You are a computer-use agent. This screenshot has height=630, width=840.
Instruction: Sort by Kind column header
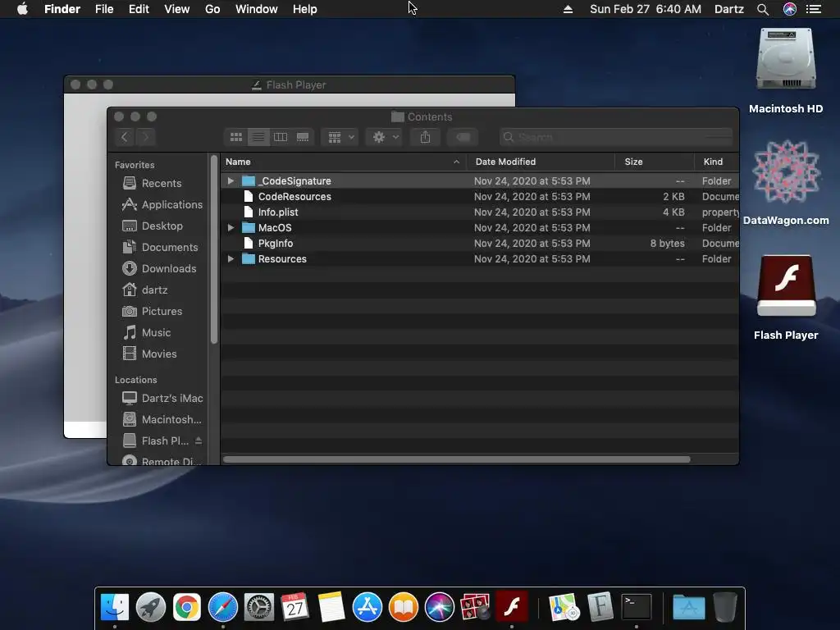[x=717, y=162]
